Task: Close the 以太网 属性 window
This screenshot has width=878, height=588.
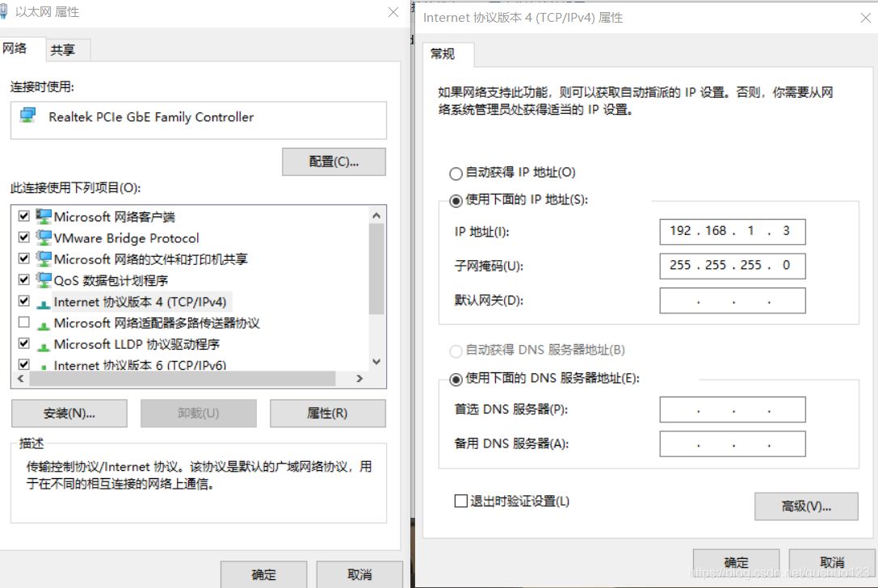Action: tap(393, 12)
